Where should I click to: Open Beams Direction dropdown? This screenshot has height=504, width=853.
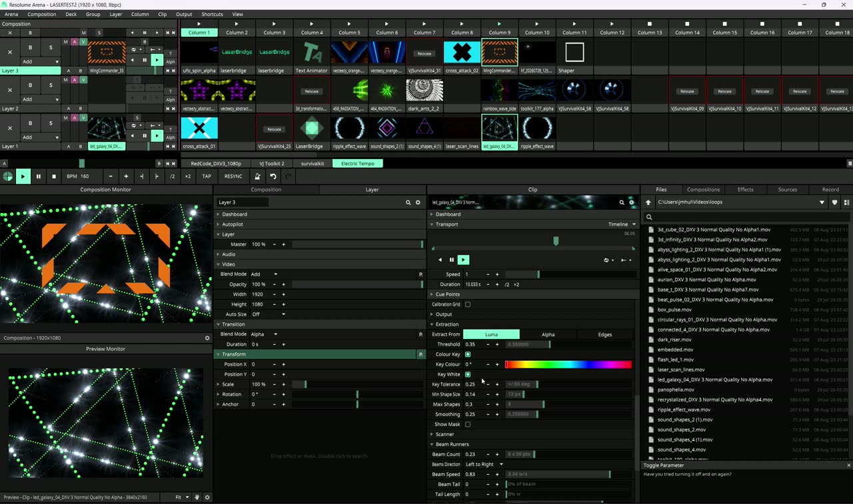484,464
